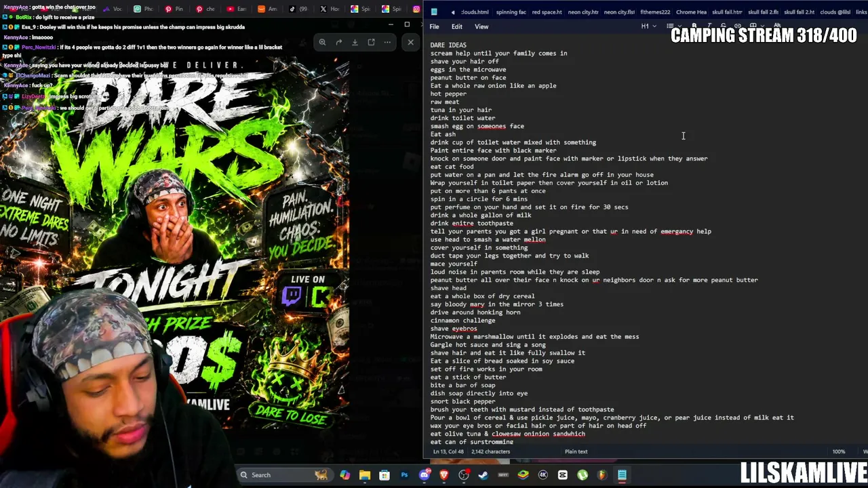
Task: Open CapCut from the taskbar
Action: click(563, 475)
